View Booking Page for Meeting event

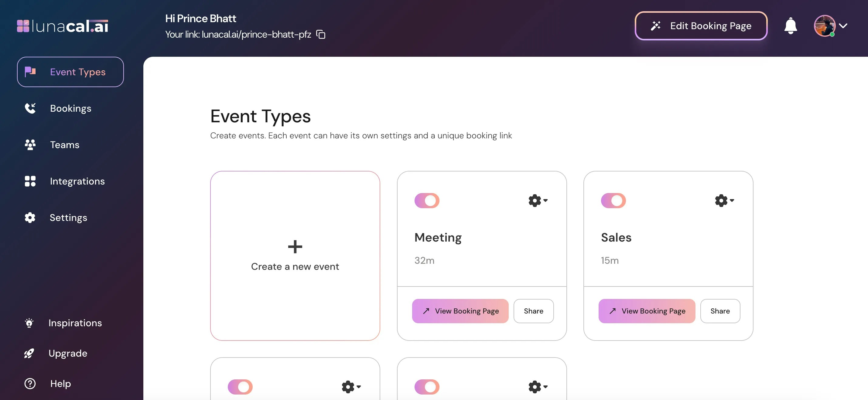coord(460,311)
